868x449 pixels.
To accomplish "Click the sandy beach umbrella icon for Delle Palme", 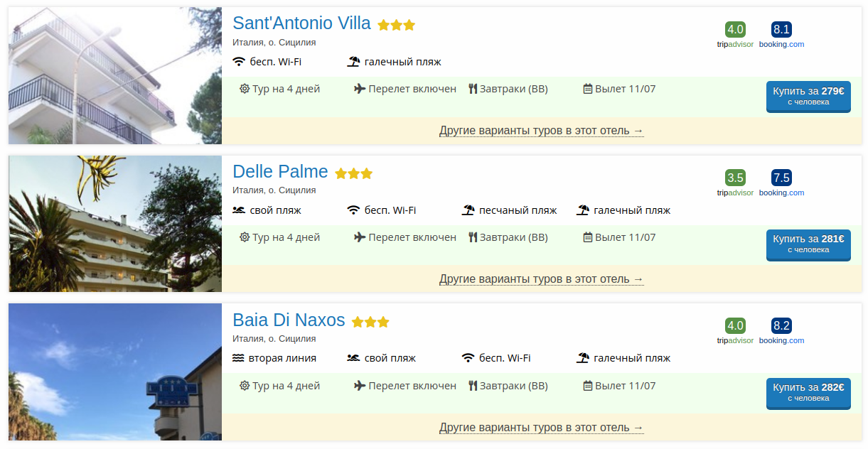I will 468,210.
